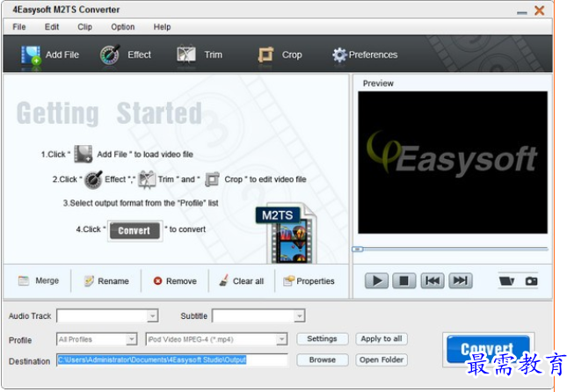Click Clear all with broom icon
The image size is (574, 392).
pyautogui.click(x=241, y=281)
